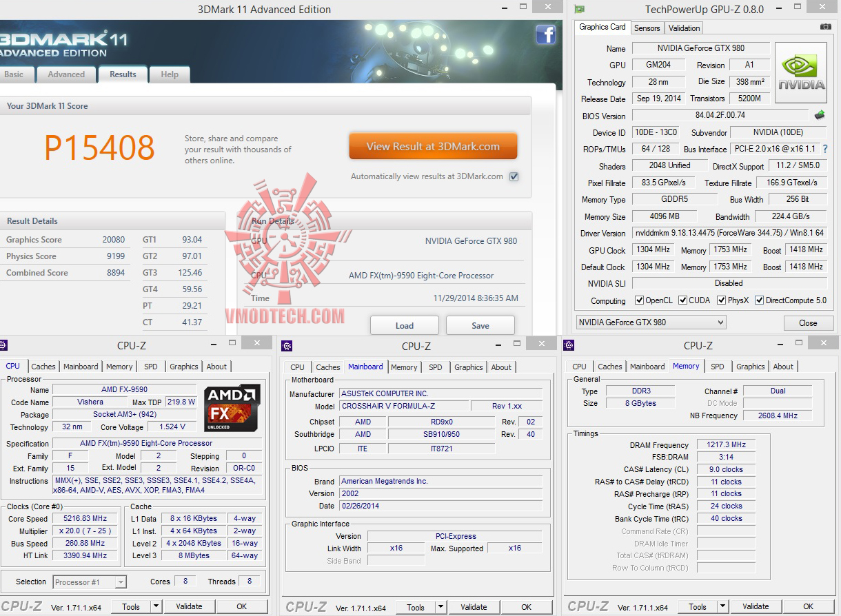Click the BIOS Version field 84.04.2F.00.74
The width and height of the screenshot is (841, 616).
[720, 115]
